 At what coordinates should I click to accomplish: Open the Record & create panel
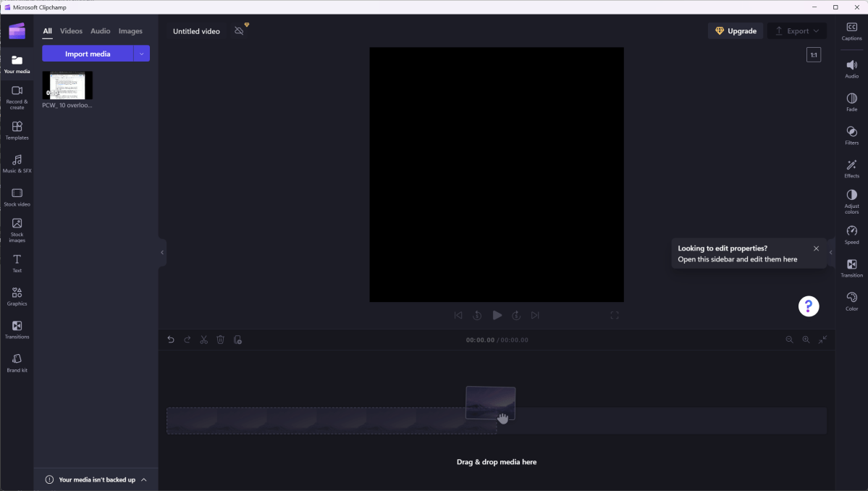point(17,96)
